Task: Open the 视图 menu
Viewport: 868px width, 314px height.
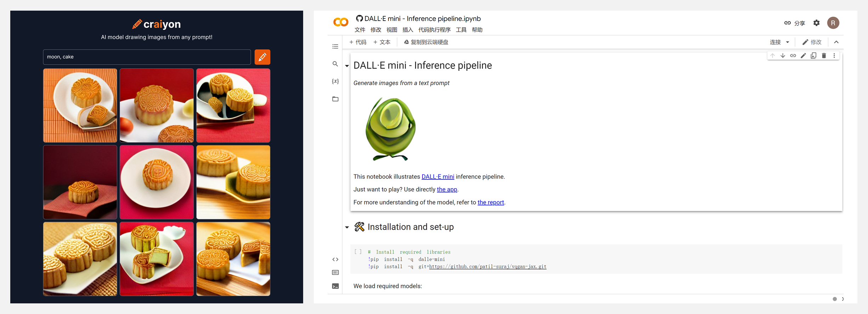Action: click(x=392, y=30)
